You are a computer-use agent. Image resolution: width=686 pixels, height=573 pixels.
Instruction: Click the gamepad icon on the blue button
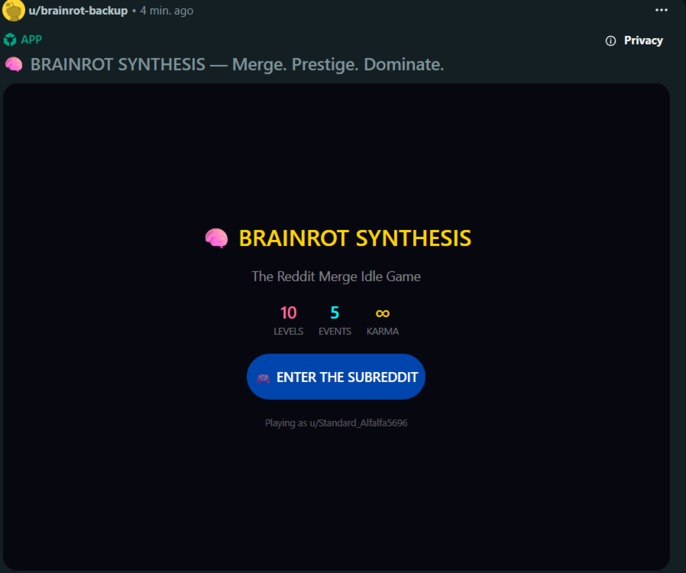tap(263, 378)
